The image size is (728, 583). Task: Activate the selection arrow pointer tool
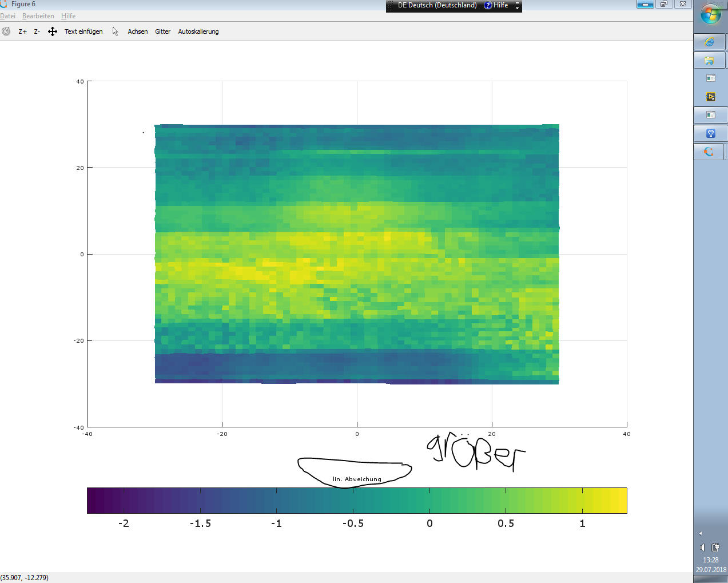pyautogui.click(x=115, y=31)
